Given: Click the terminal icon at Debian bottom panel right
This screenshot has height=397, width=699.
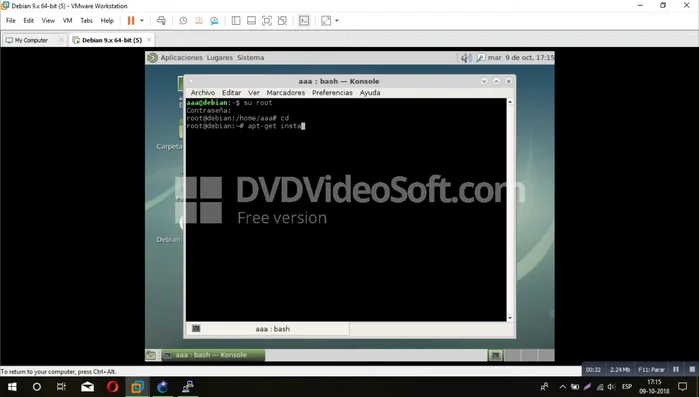Looking at the screenshot, I should pyautogui.click(x=495, y=355).
